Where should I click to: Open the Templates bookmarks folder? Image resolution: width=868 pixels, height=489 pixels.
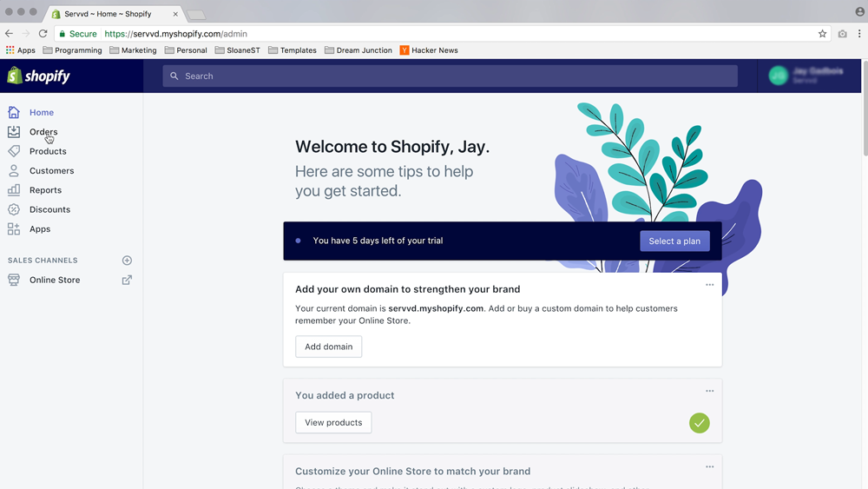[293, 50]
